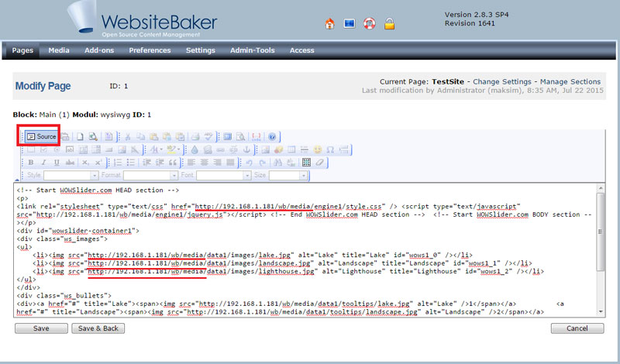Screen dimensions: 620x364
Task: Toggle Italic formatting
Action: 44,163
